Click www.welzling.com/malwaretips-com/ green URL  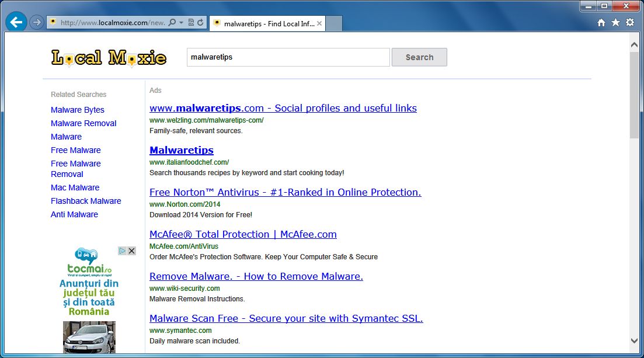click(x=207, y=120)
